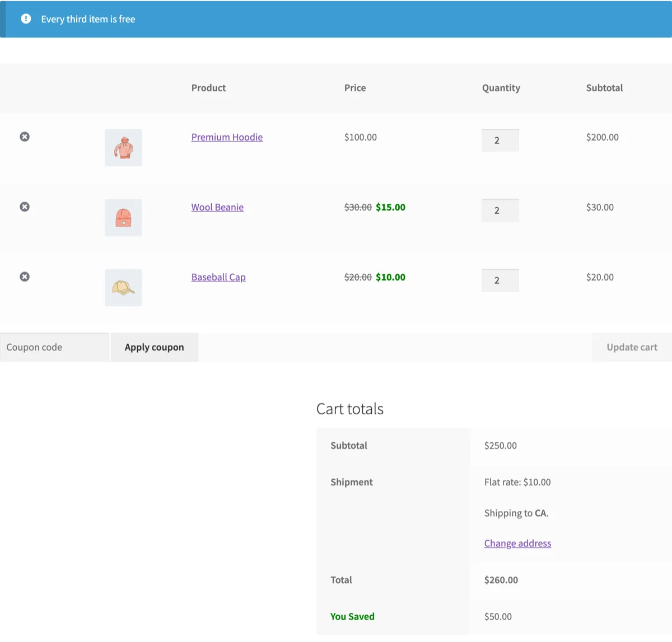
Task: Select the Baseball Cap quantity field
Action: point(500,280)
